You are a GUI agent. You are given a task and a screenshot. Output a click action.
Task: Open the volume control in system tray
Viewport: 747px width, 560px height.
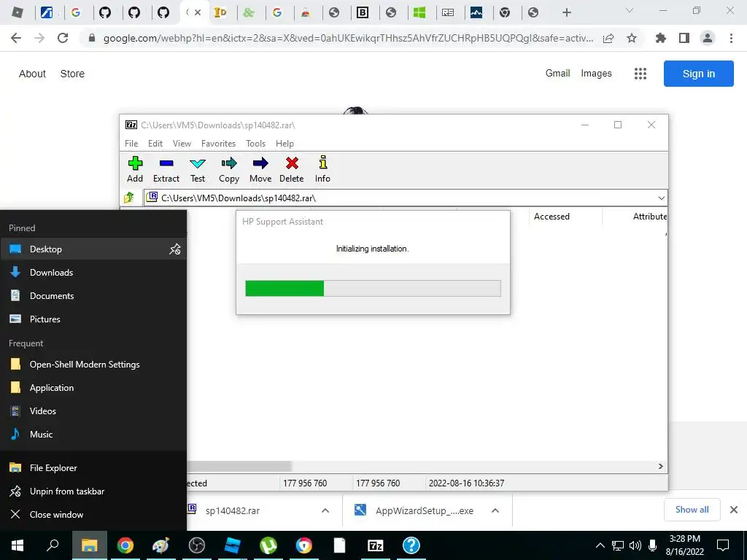click(x=635, y=545)
